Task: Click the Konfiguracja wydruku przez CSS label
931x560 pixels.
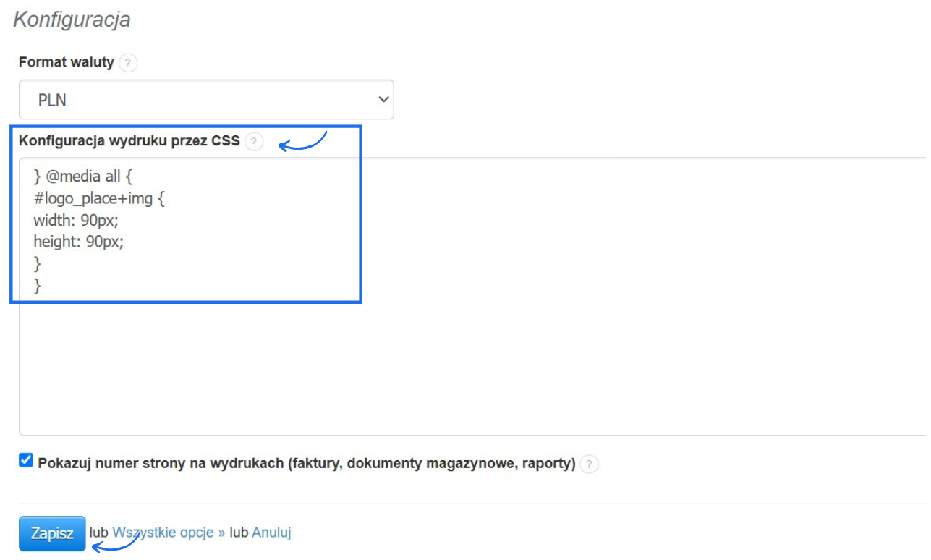Action: tap(129, 141)
